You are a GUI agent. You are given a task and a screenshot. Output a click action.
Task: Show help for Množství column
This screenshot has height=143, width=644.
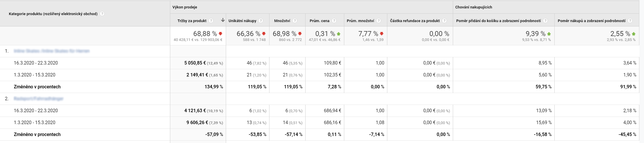(295, 21)
